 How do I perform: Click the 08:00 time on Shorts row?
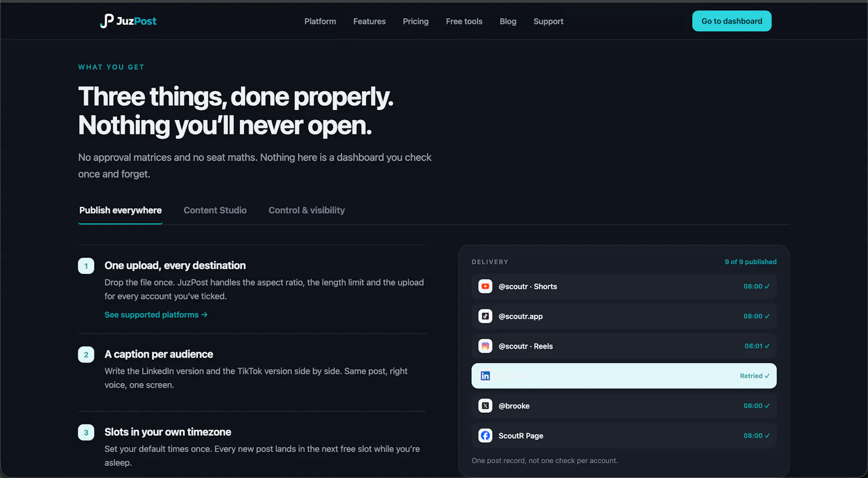(x=756, y=286)
